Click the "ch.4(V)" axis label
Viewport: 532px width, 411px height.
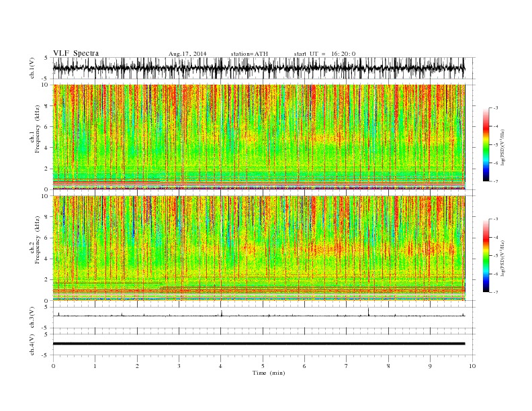click(32, 346)
